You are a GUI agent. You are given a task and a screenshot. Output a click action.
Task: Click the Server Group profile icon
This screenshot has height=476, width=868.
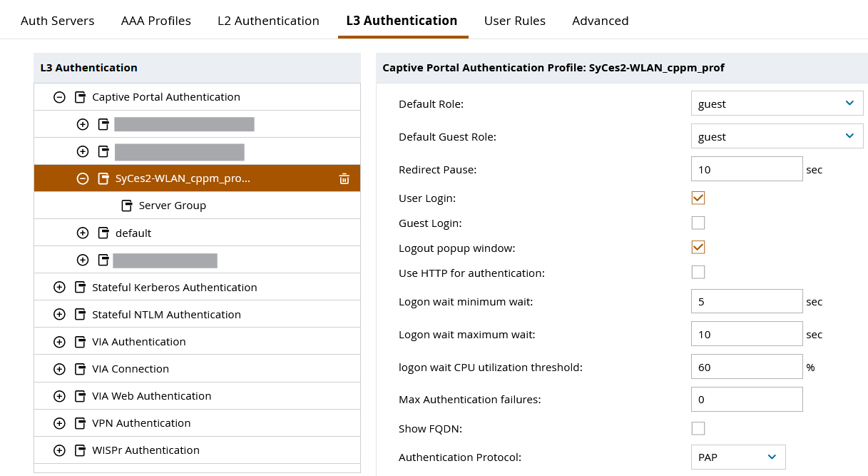127,206
